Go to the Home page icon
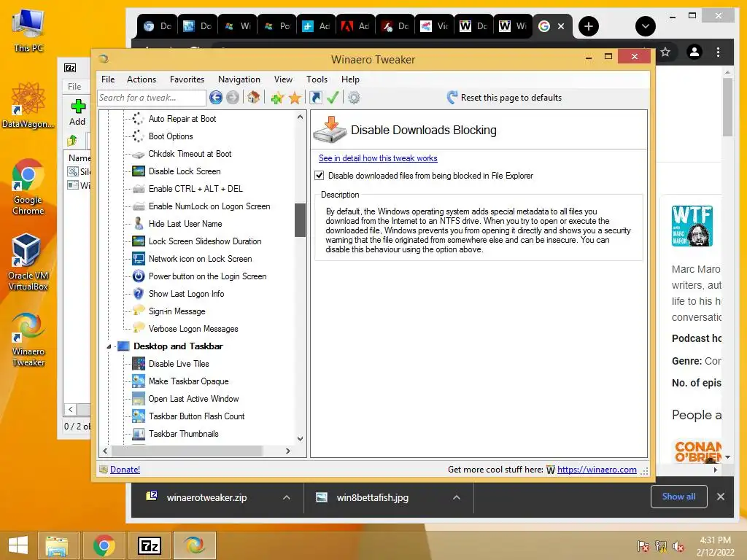 [253, 98]
